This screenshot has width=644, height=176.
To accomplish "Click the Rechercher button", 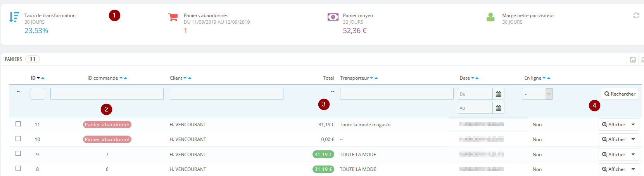I will (x=620, y=94).
